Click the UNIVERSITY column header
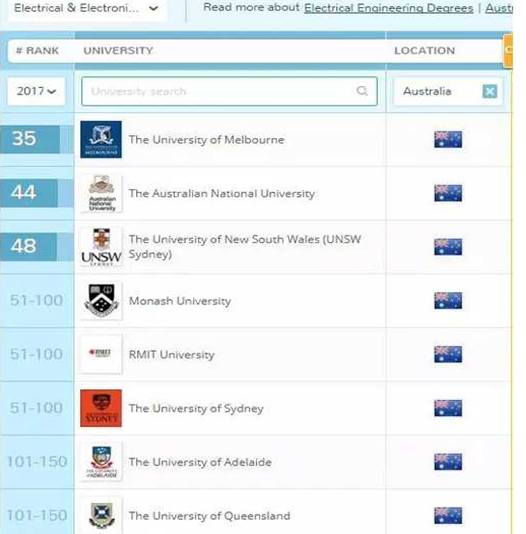Image resolution: width=526 pixels, height=534 pixels. 118,50
